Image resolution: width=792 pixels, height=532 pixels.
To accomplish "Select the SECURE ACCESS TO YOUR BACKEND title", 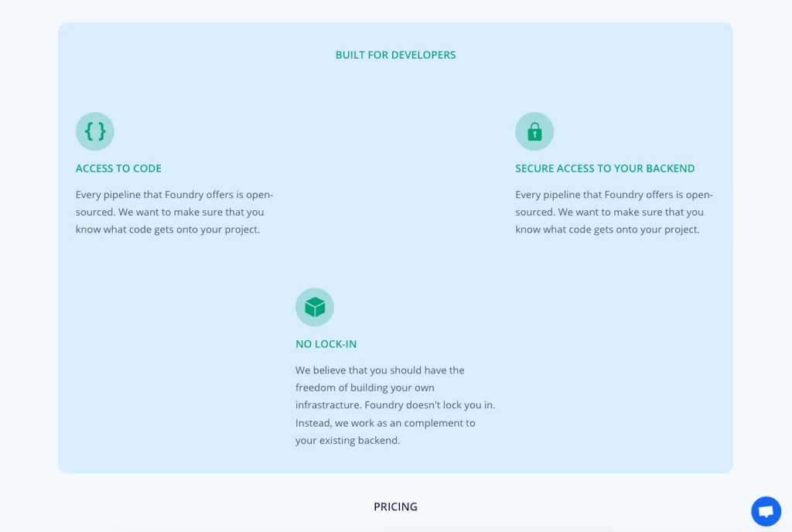I will point(605,169).
